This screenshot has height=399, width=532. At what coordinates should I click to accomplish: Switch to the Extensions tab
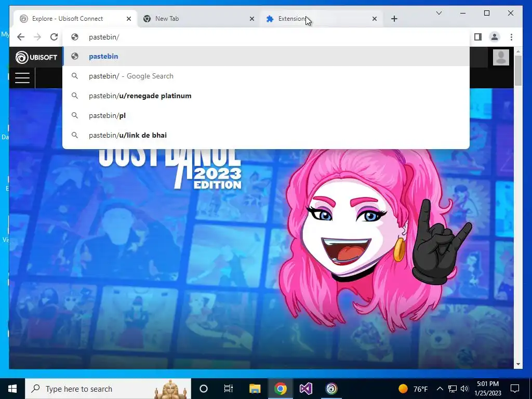click(322, 19)
